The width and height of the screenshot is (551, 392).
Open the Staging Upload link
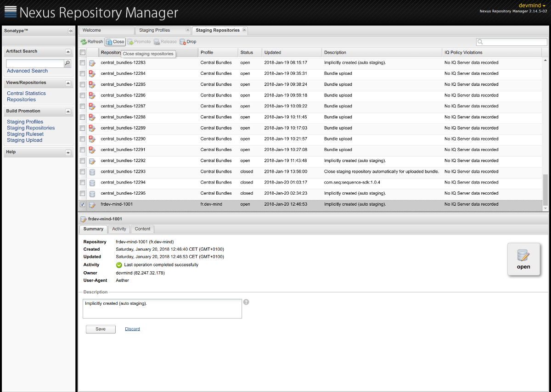(24, 140)
